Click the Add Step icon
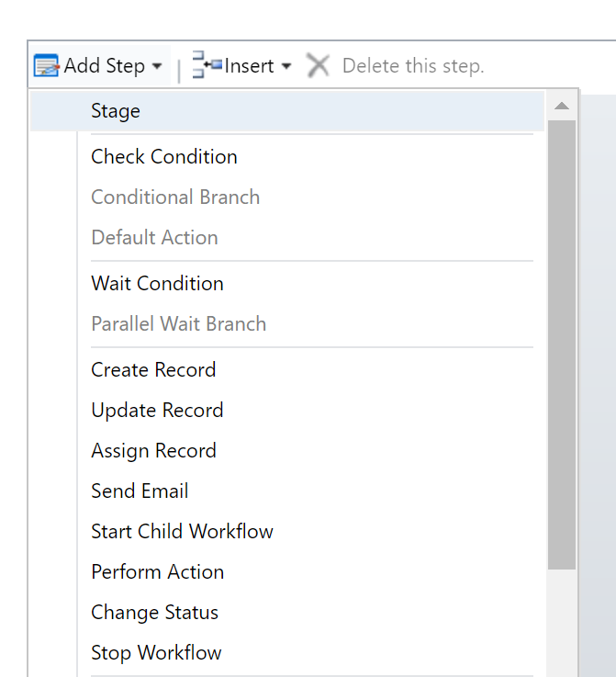This screenshot has height=677, width=616. click(46, 66)
